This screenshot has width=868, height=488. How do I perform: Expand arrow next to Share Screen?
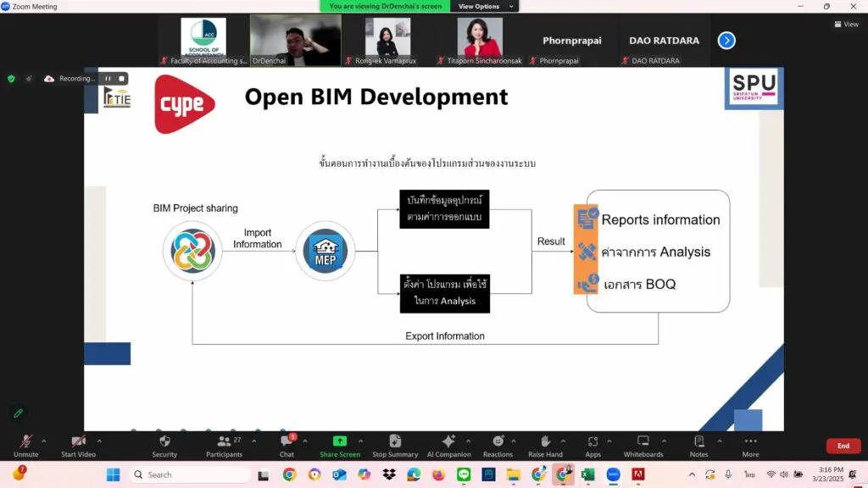pyautogui.click(x=360, y=441)
